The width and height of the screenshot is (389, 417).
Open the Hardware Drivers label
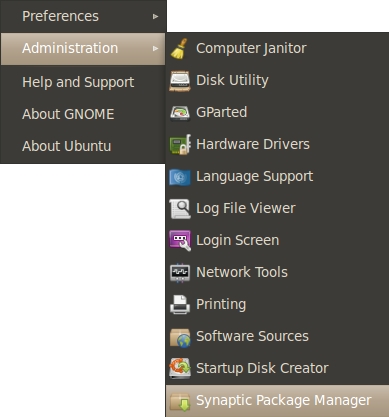[x=253, y=144]
